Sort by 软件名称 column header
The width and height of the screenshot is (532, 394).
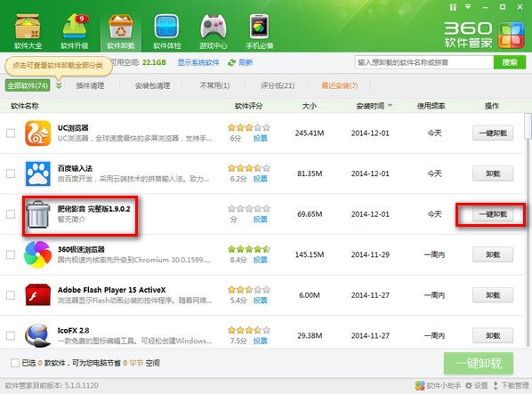click(24, 106)
